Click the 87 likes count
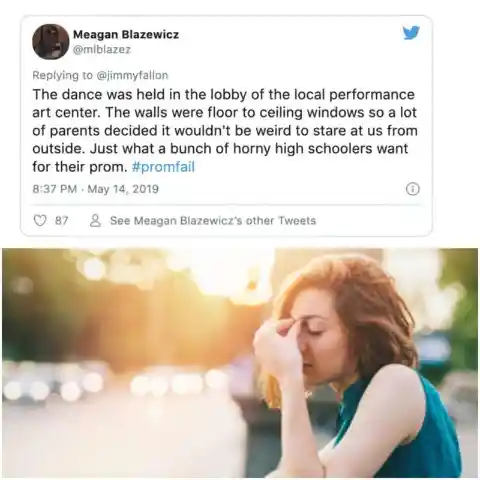The width and height of the screenshot is (480, 480). click(62, 221)
